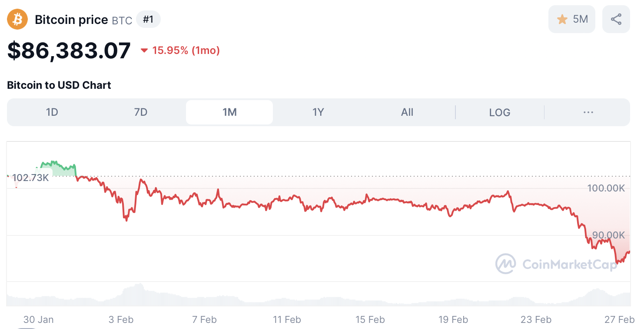Click the Bitcoin logo icon

click(x=17, y=19)
